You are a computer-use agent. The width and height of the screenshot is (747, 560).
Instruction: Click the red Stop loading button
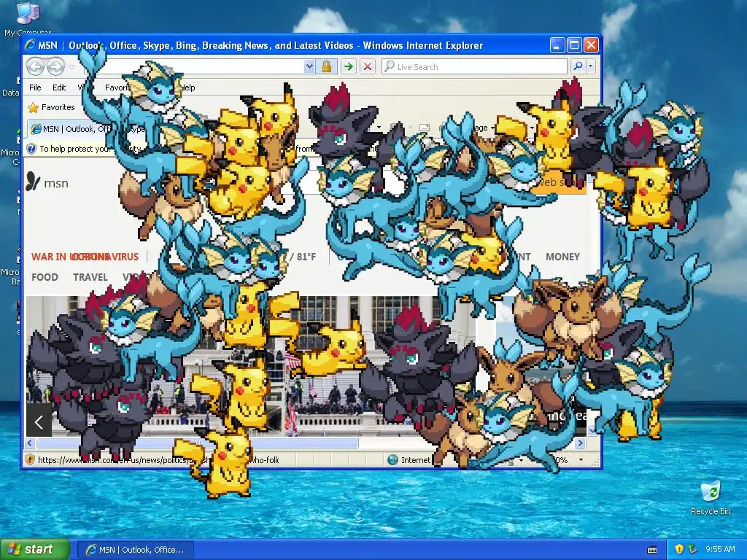[368, 66]
